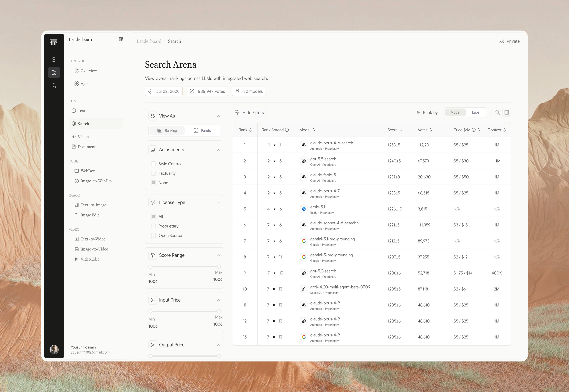
Task: Check the Proprietary license checkbox
Action: [153, 226]
